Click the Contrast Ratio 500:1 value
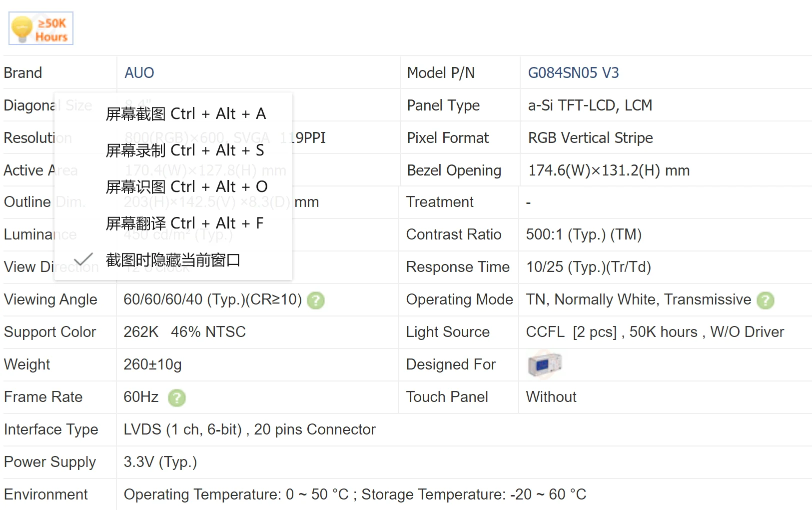Viewport: 812px width, 510px height. (583, 234)
